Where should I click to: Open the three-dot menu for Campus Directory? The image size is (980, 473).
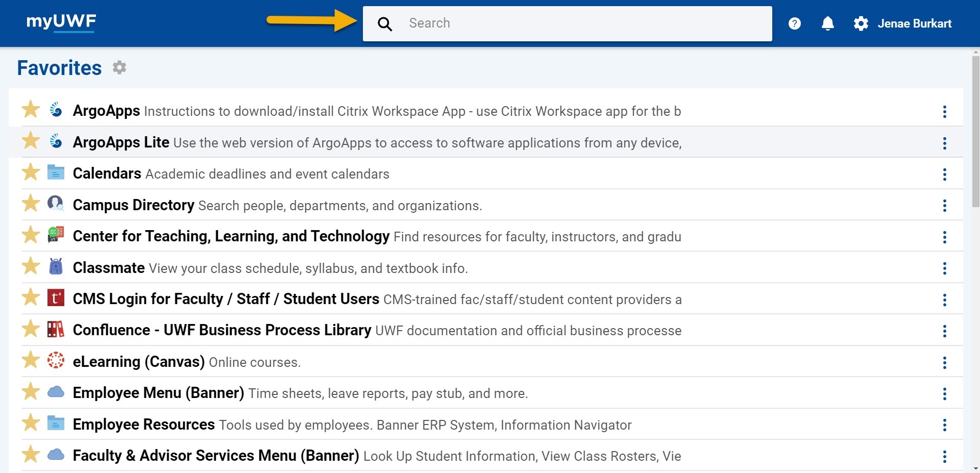click(944, 206)
